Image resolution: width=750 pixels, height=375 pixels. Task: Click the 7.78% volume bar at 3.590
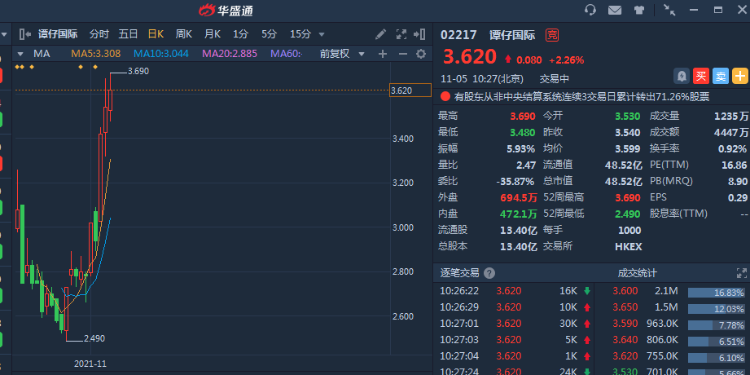pos(716,325)
